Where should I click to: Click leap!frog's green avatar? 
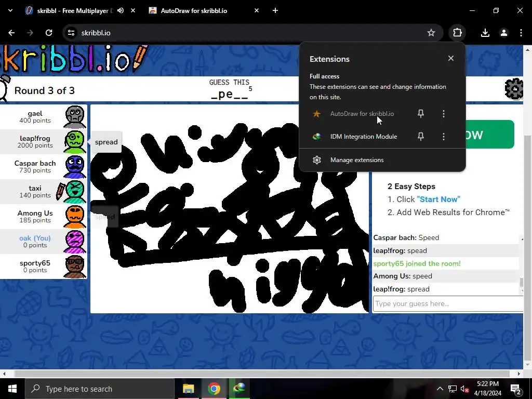coord(75,142)
